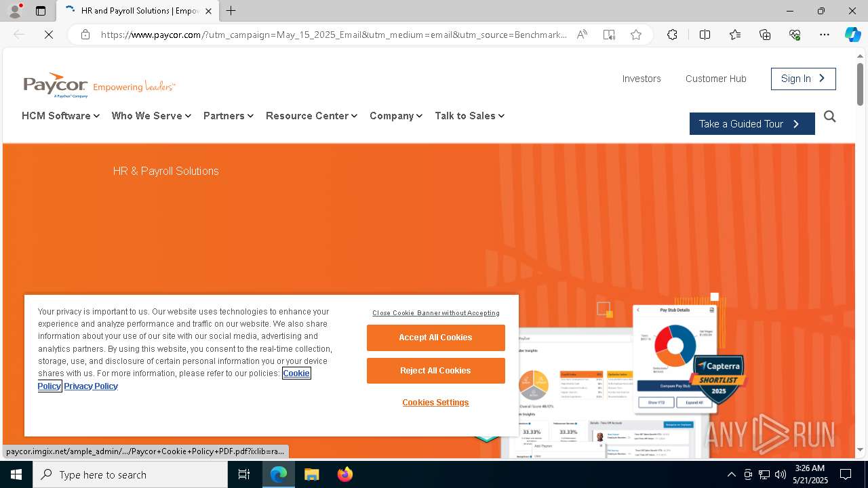Image resolution: width=868 pixels, height=488 pixels.
Task: Click the Paycor logo
Action: (x=99, y=85)
